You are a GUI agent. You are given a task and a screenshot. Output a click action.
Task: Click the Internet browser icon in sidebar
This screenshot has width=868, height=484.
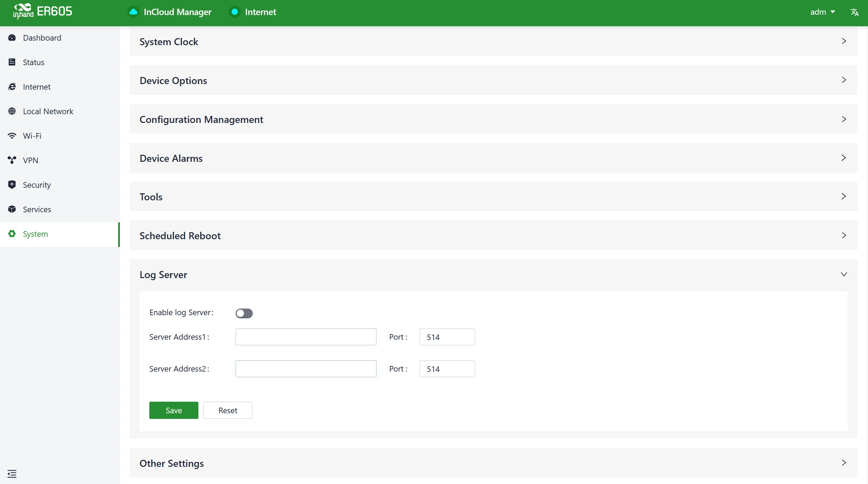point(12,87)
